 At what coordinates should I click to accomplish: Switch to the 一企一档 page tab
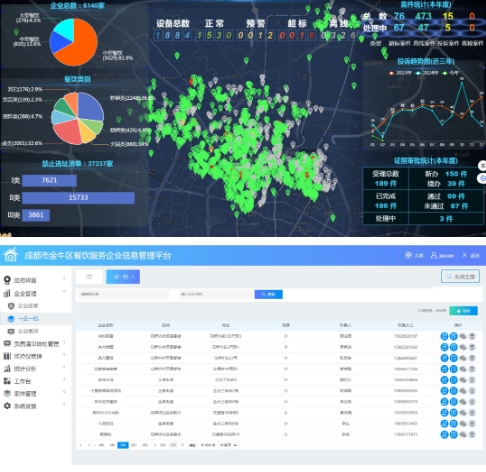(123, 277)
